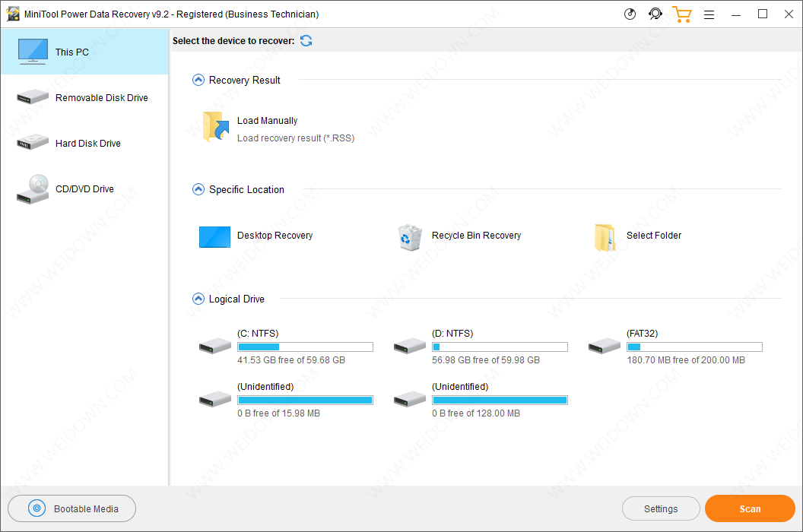Open the hamburger menu icon
Image resolution: width=803 pixels, height=532 pixels.
click(x=709, y=15)
